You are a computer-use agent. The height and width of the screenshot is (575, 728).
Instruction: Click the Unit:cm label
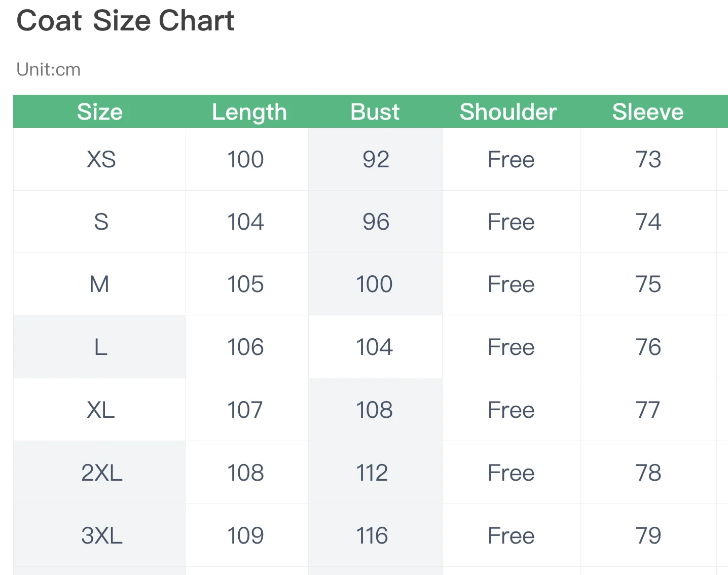tap(49, 69)
